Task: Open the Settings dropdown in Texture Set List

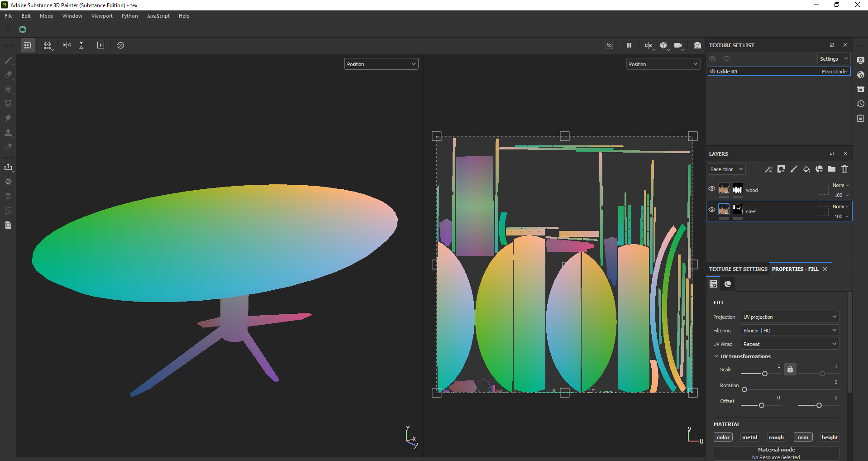Action: (834, 59)
